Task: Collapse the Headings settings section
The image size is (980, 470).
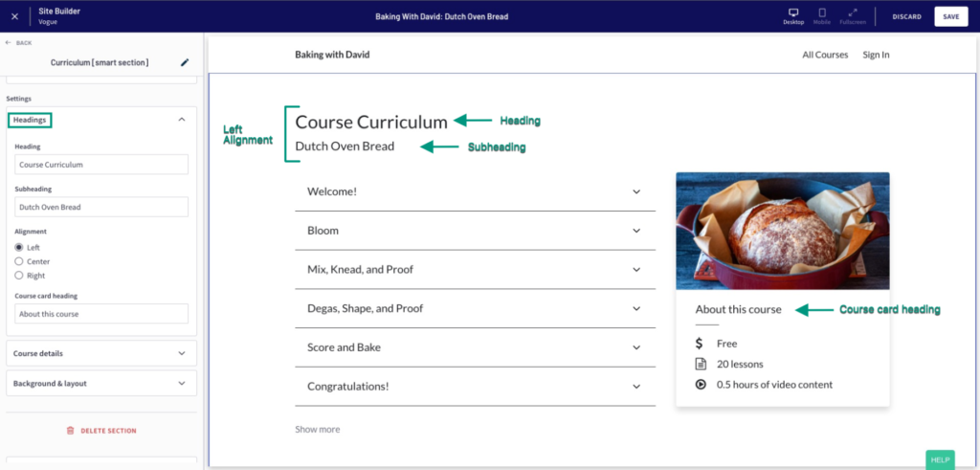Action: pyautogui.click(x=182, y=120)
